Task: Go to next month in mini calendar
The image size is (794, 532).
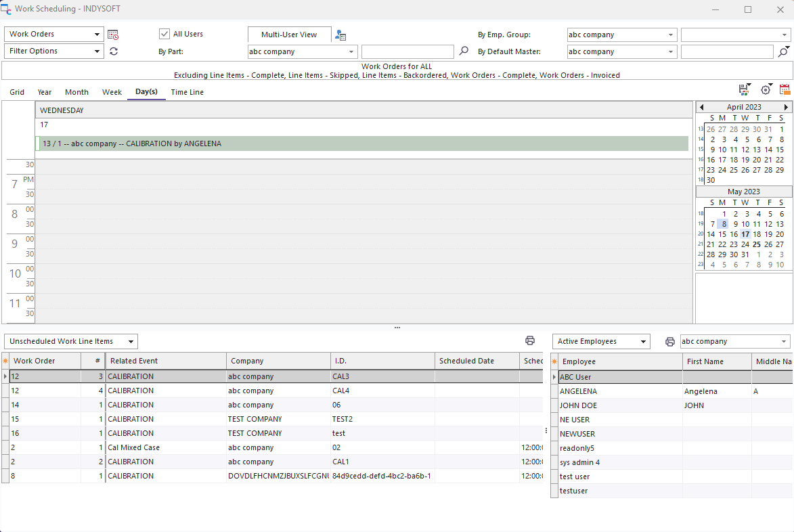Action: [786, 107]
